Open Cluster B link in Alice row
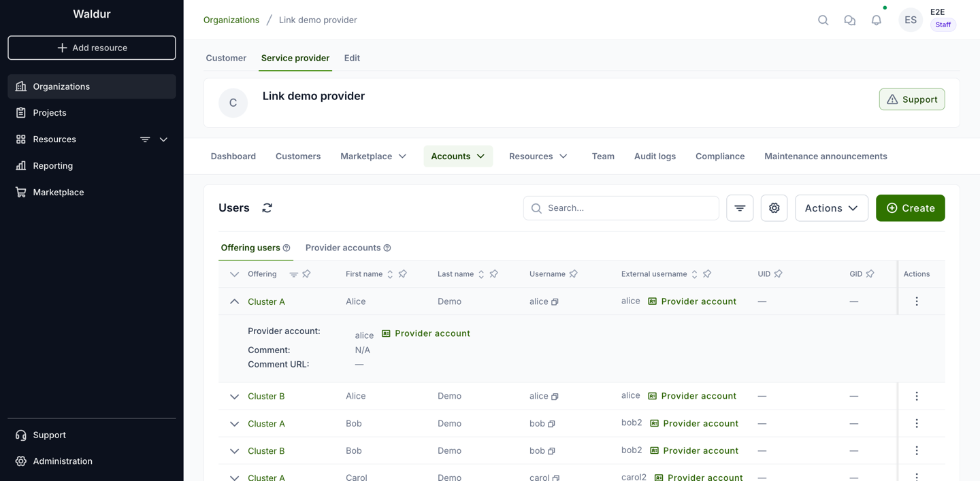The height and width of the screenshot is (481, 980). coord(266,396)
